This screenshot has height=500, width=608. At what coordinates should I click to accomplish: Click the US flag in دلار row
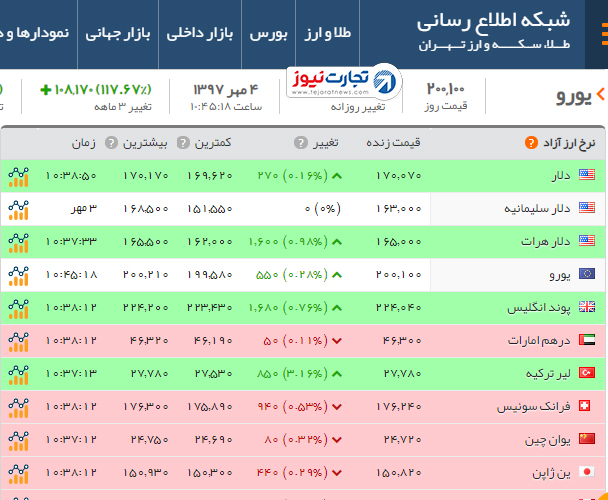click(x=587, y=175)
